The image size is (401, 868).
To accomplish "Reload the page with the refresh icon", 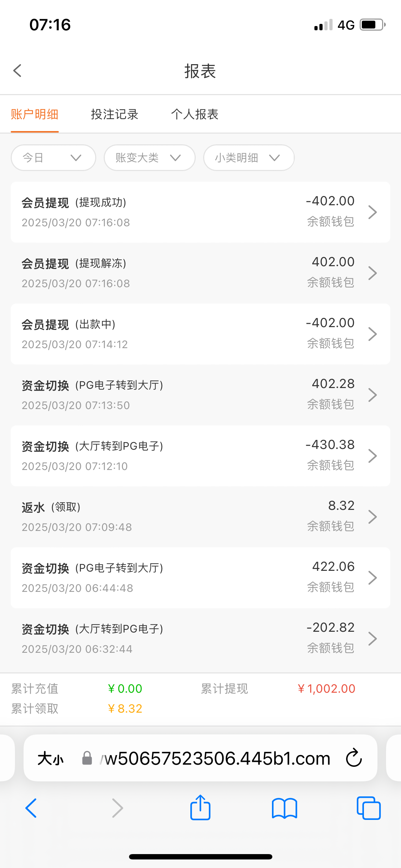I will (354, 758).
